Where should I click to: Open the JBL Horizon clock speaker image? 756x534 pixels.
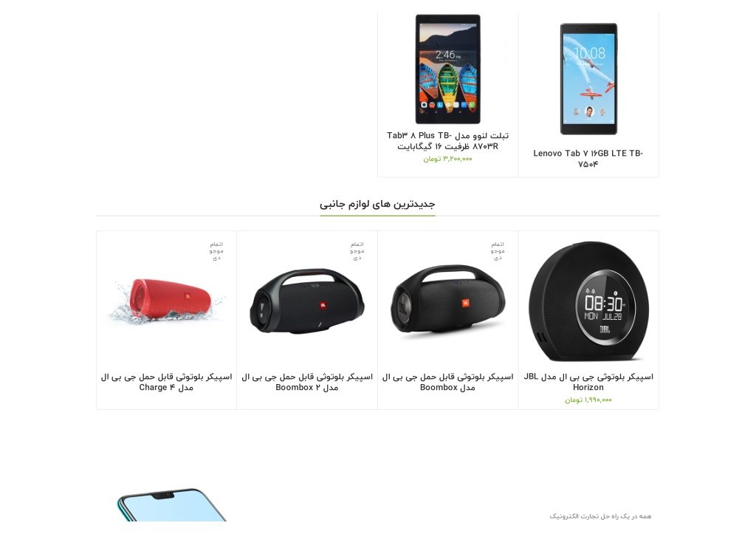click(x=588, y=301)
